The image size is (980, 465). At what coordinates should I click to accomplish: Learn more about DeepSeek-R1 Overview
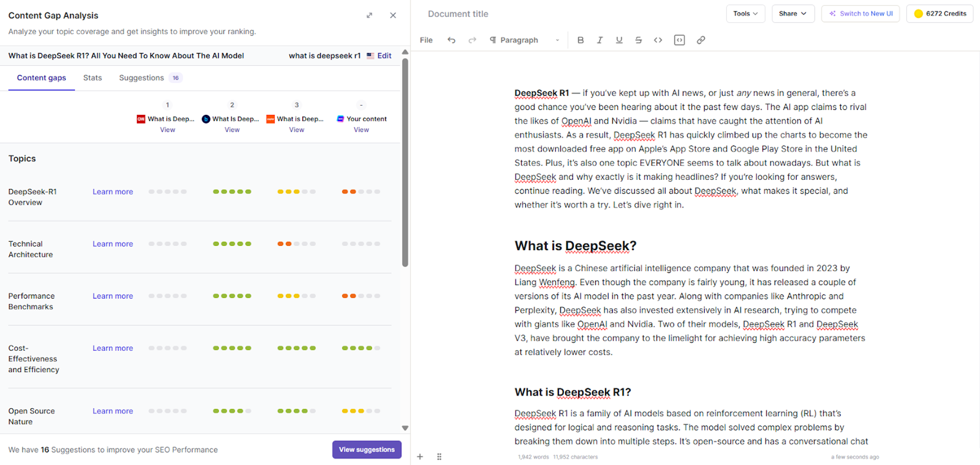pyautogui.click(x=113, y=192)
